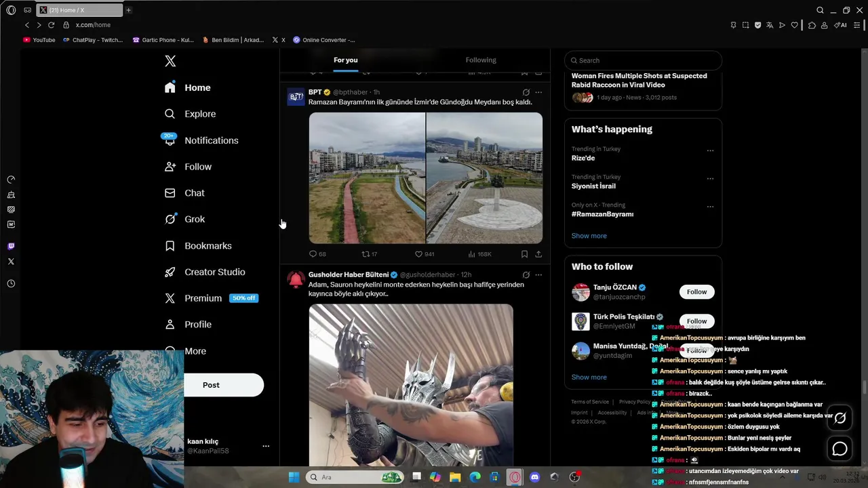868x488 pixels.
Task: Click Show more under What's happening
Action: pyautogui.click(x=589, y=236)
